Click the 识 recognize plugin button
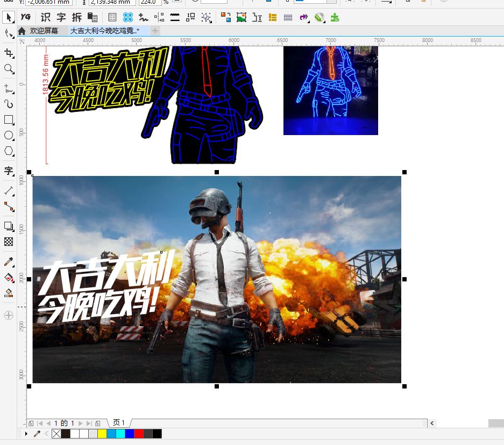Viewport: 504px width, 445px height. coord(45,17)
